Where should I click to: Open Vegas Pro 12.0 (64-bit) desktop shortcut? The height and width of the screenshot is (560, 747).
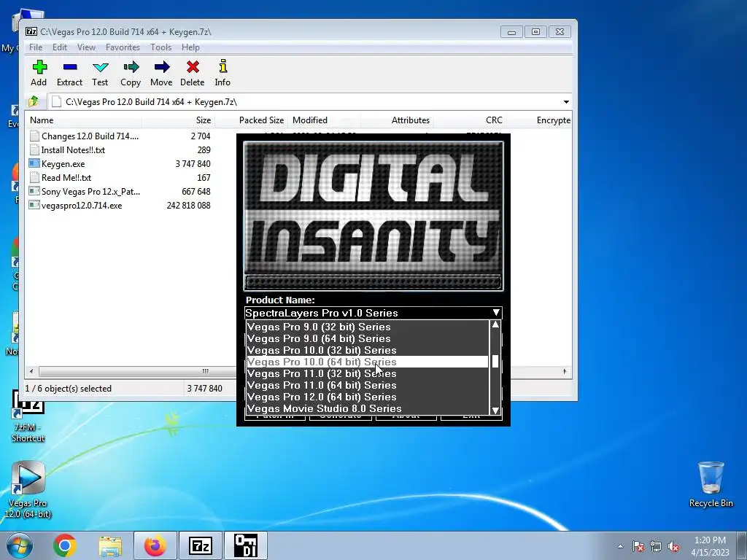pos(28,491)
